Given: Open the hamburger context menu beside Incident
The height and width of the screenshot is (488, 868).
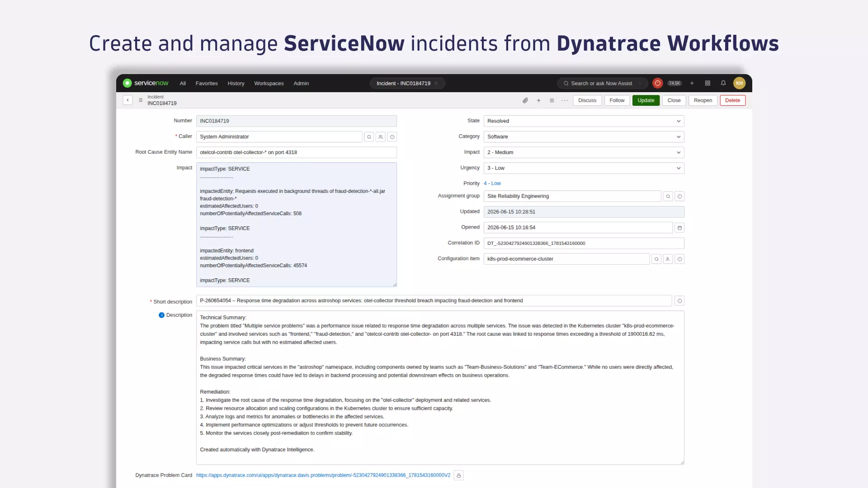Looking at the screenshot, I should coord(141,100).
